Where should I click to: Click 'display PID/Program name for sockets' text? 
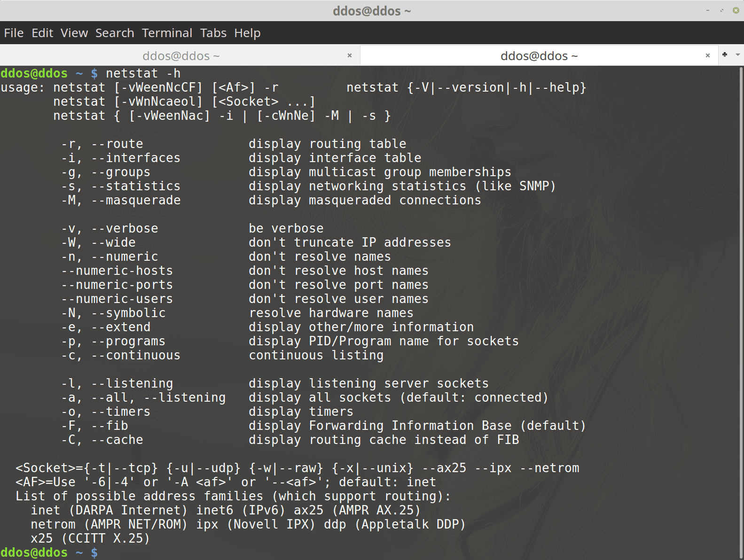pyautogui.click(x=384, y=341)
